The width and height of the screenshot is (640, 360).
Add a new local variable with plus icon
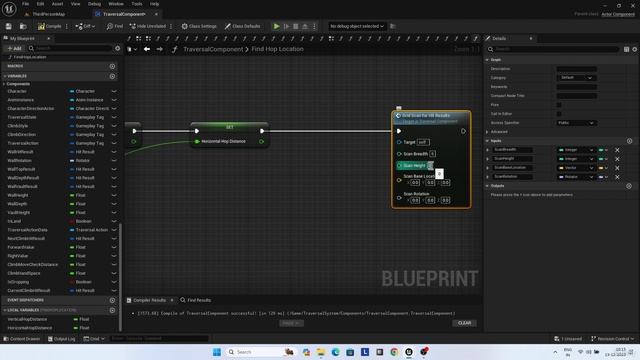112,310
